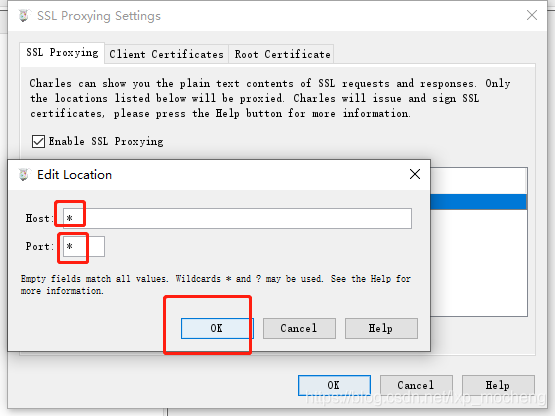Screen dimensions: 555x416
Task: Click the Host input field
Action: coord(237,218)
